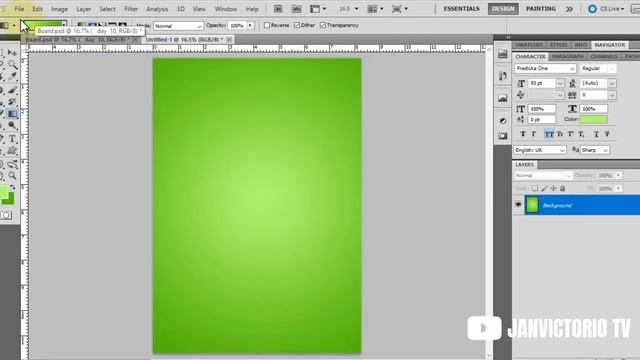Open the gradient picker dropdown arrow
This screenshot has height=360, width=640.
tap(64, 25)
